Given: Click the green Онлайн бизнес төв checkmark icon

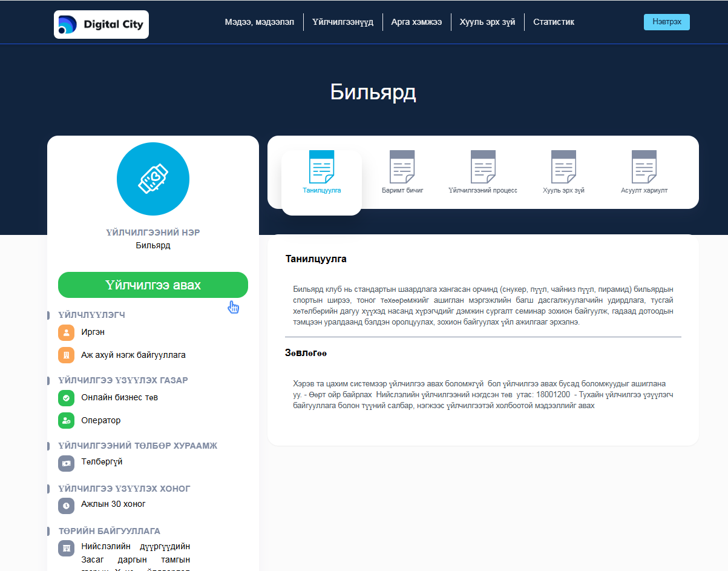Looking at the screenshot, I should [x=66, y=398].
